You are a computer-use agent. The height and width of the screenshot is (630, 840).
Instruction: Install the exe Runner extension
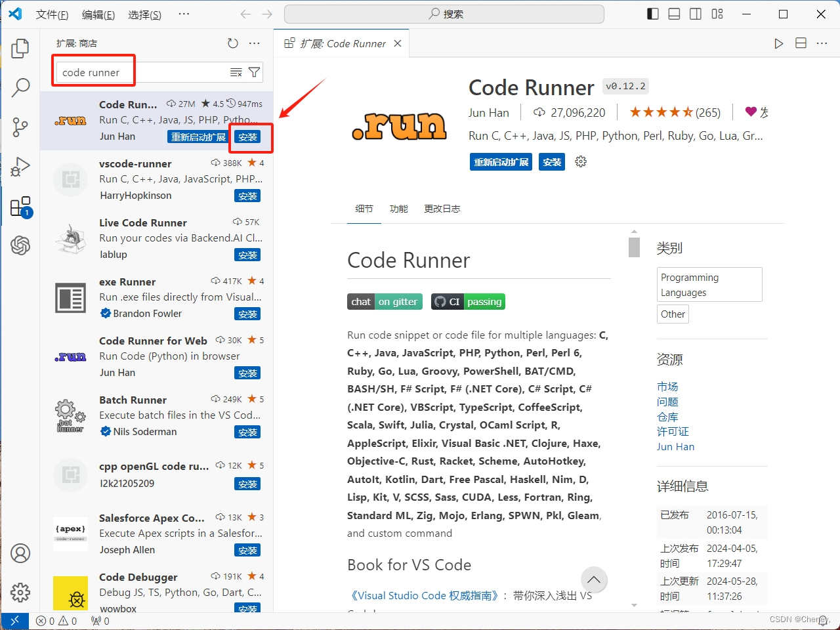tap(248, 314)
